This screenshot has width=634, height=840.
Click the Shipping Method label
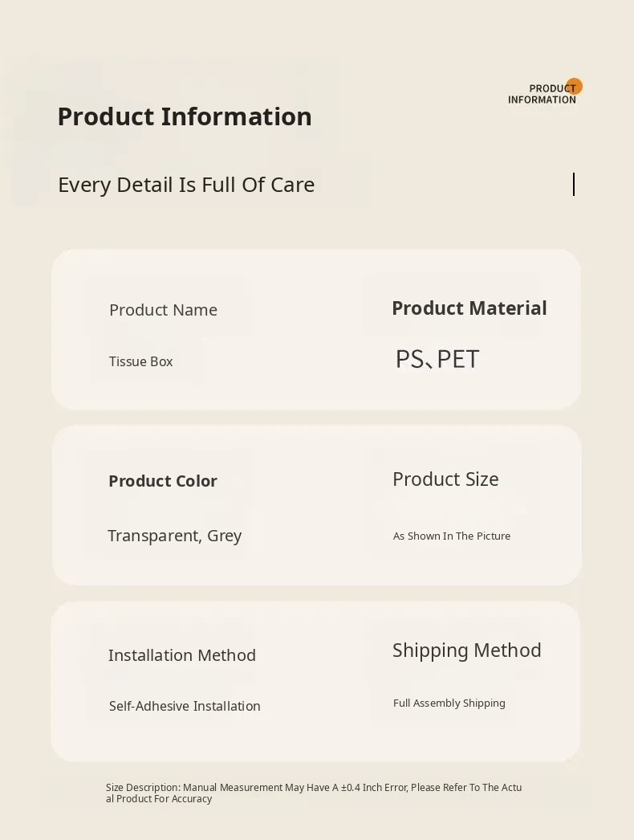[x=466, y=650]
